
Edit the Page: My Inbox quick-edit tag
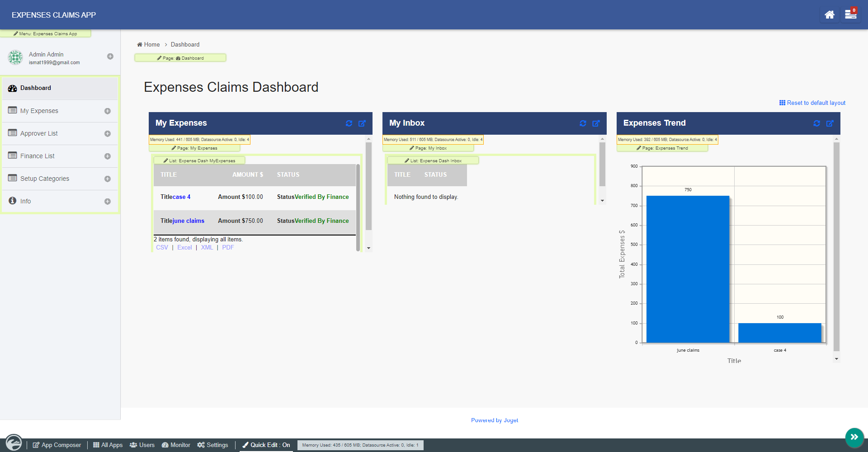428,148
